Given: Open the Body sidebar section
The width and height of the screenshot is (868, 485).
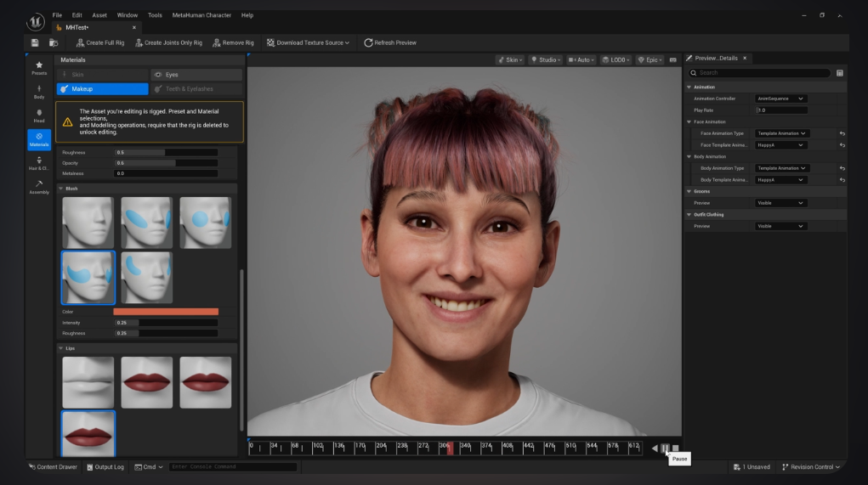Looking at the screenshot, I should 39,92.
